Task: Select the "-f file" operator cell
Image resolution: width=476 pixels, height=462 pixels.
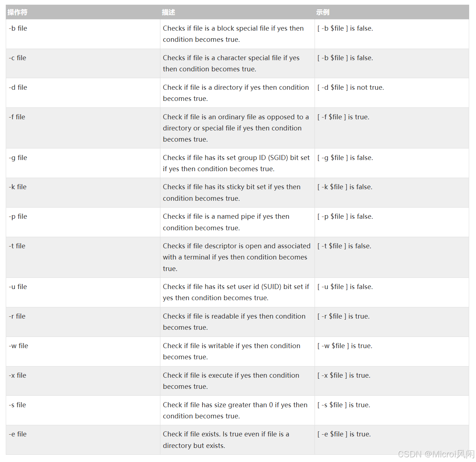Action: click(17, 117)
